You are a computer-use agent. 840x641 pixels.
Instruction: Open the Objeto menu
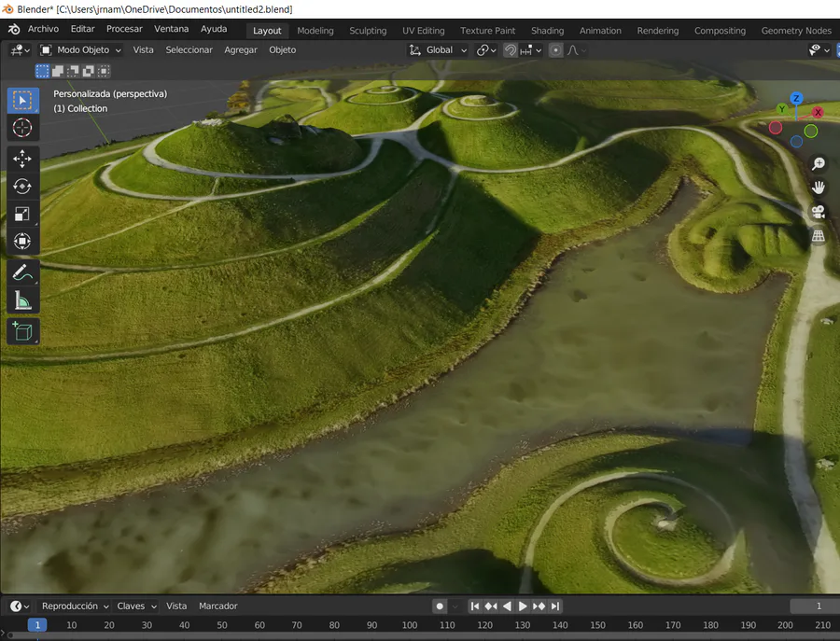[x=282, y=49]
